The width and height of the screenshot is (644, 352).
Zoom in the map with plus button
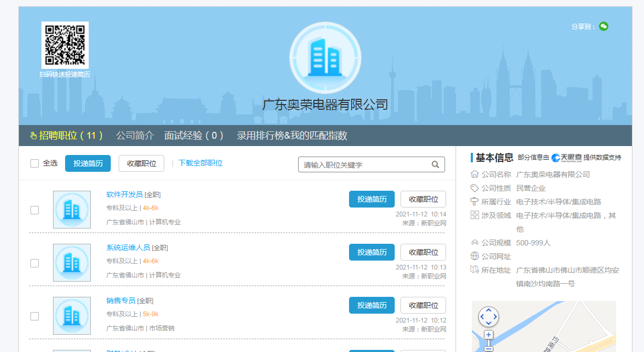click(x=489, y=335)
